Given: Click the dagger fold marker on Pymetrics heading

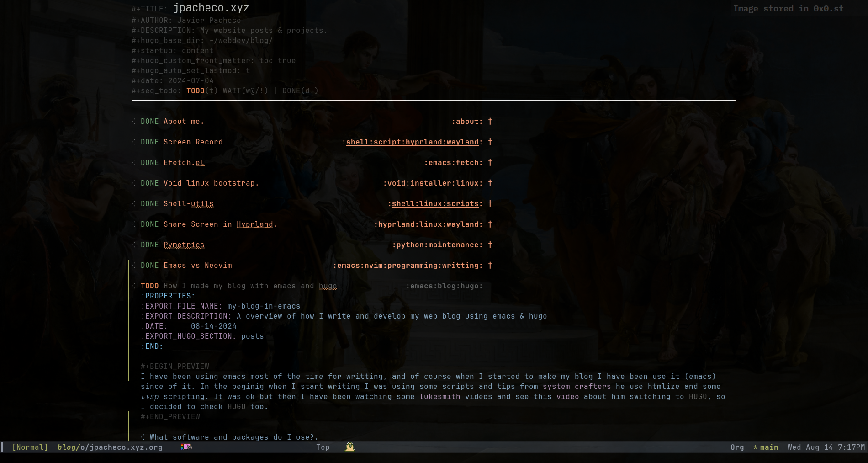Looking at the screenshot, I should point(490,245).
